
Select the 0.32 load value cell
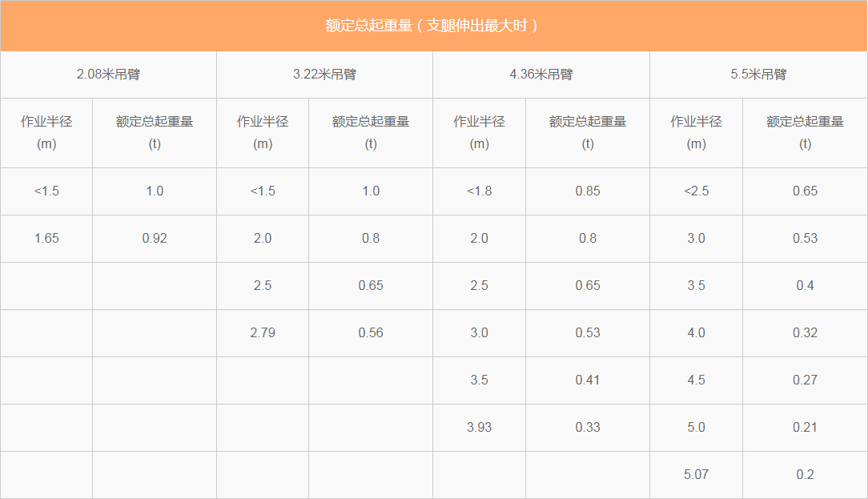tap(805, 332)
